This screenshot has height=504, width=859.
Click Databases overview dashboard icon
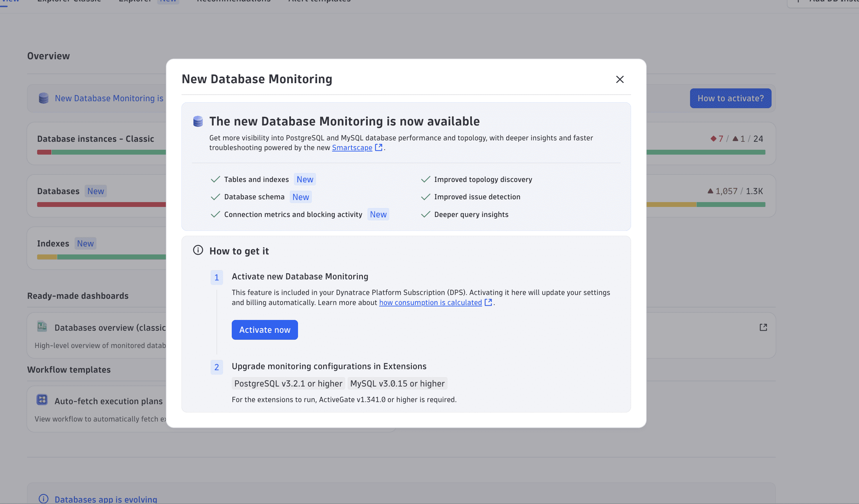coord(42,326)
